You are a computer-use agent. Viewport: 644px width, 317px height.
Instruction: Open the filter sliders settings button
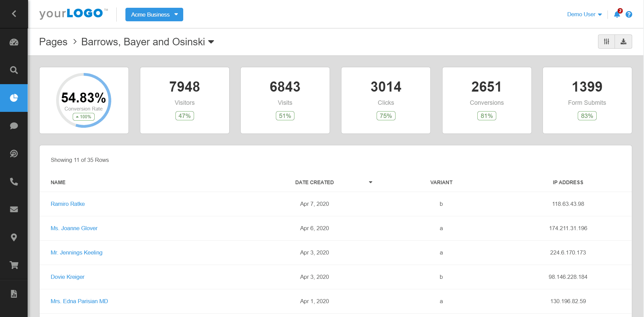606,42
